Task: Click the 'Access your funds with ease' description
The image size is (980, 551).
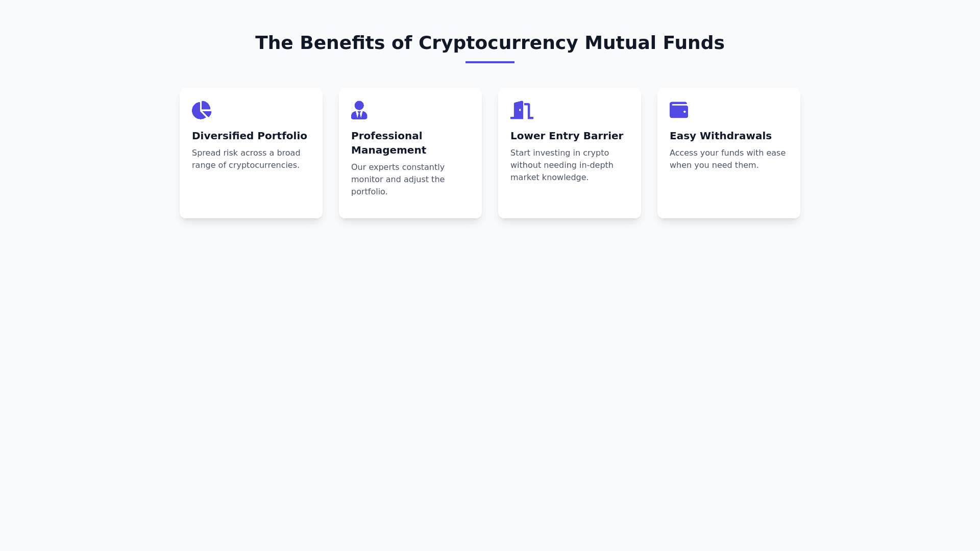Action: coord(727,159)
